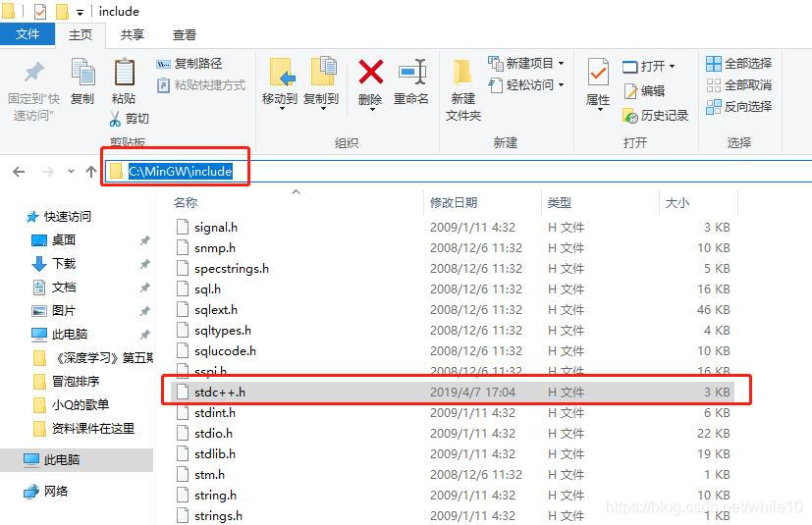The height and width of the screenshot is (525, 812).
Task: Click the Rename (重命名) icon
Action: click(x=411, y=72)
